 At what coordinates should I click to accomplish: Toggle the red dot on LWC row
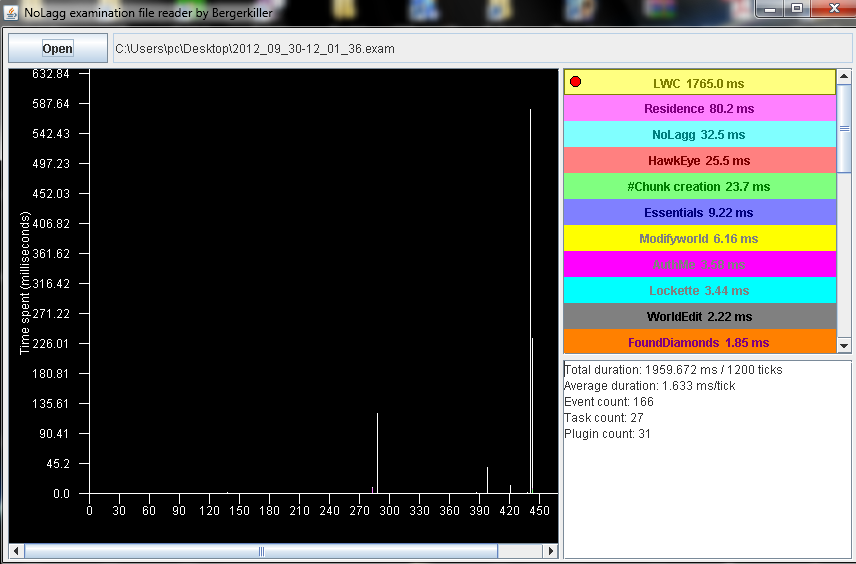575,82
